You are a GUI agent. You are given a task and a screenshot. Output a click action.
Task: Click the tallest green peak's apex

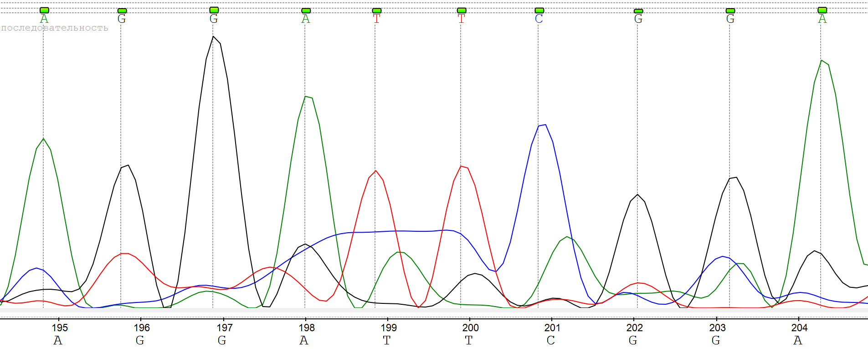point(822,60)
